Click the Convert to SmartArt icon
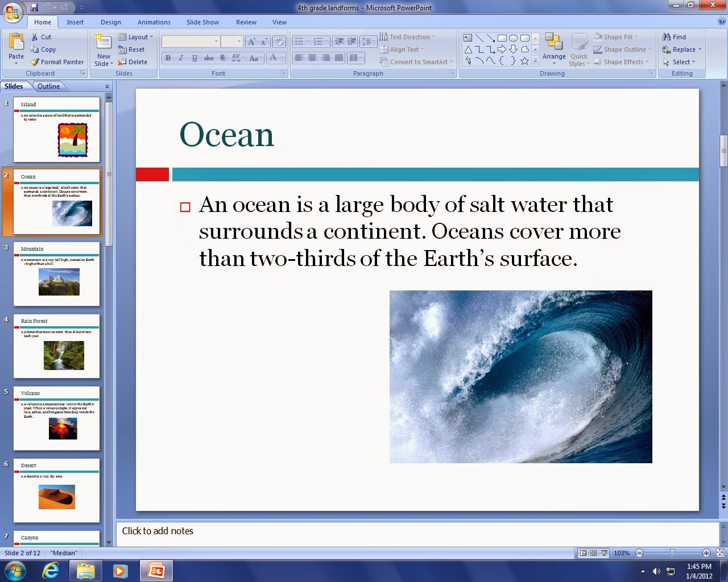This screenshot has width=728, height=582. point(417,62)
